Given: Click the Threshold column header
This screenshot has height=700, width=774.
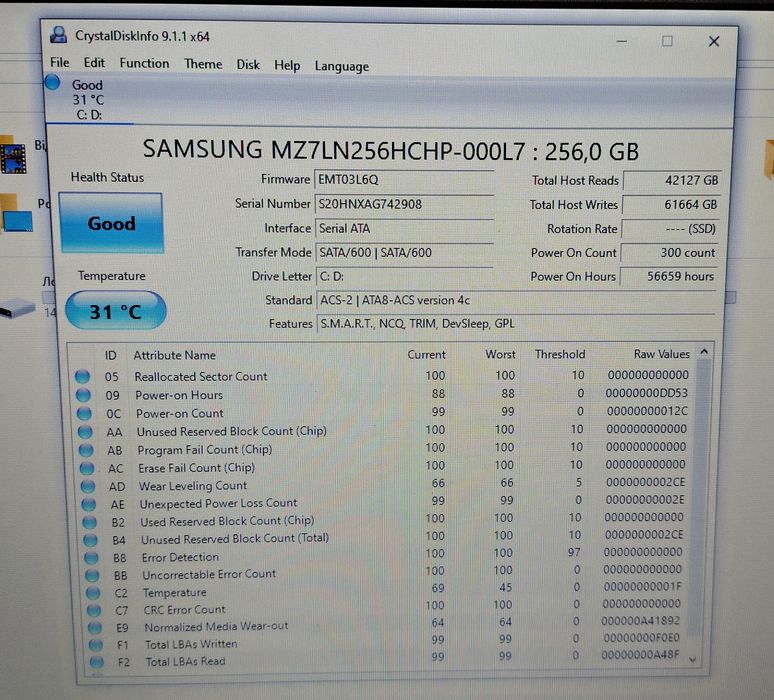Looking at the screenshot, I should (x=560, y=354).
